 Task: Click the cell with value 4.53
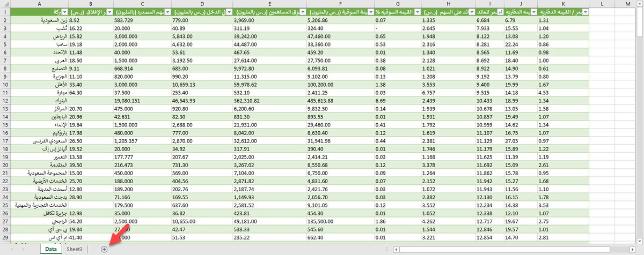click(562, 92)
